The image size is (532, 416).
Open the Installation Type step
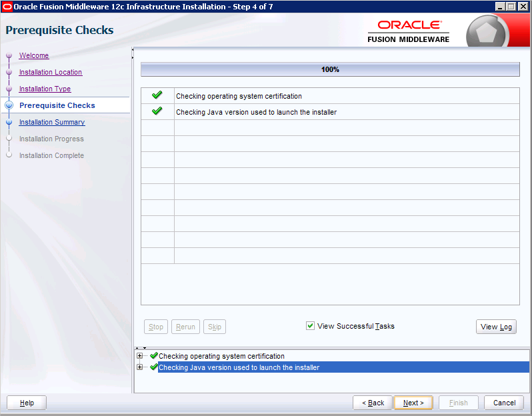[45, 89]
